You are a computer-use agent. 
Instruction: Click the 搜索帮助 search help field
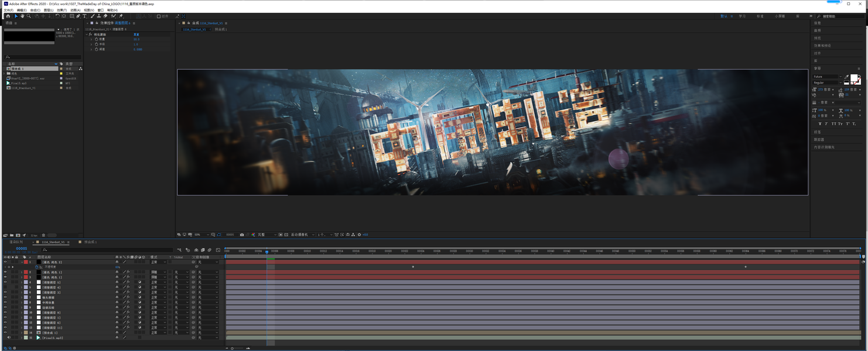coord(840,16)
